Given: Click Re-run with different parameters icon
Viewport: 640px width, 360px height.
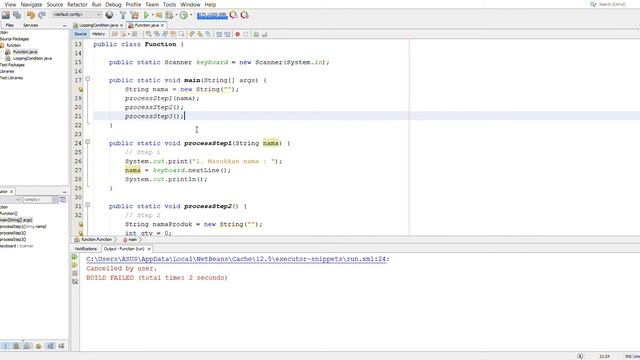Looking at the screenshot, I should click(x=75, y=265).
